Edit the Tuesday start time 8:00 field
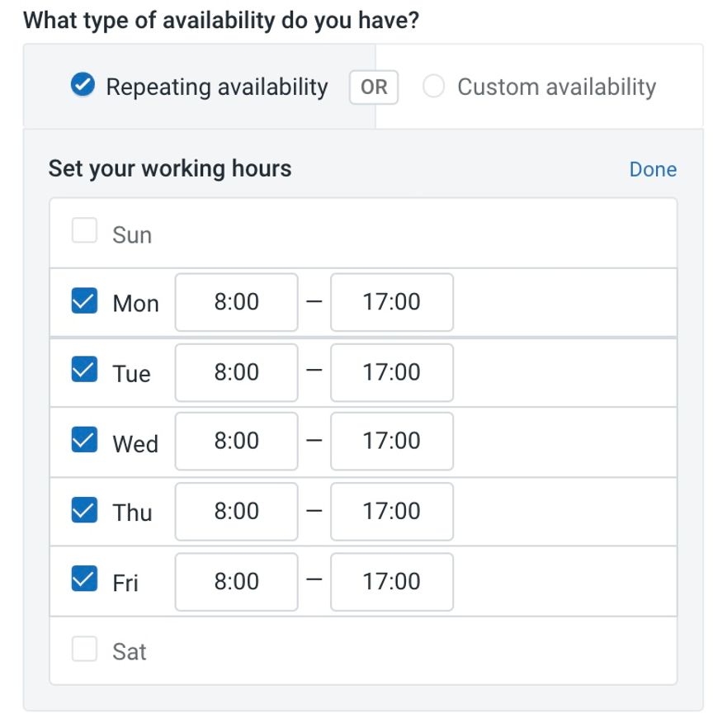This screenshot has height=728, width=713. (x=236, y=372)
